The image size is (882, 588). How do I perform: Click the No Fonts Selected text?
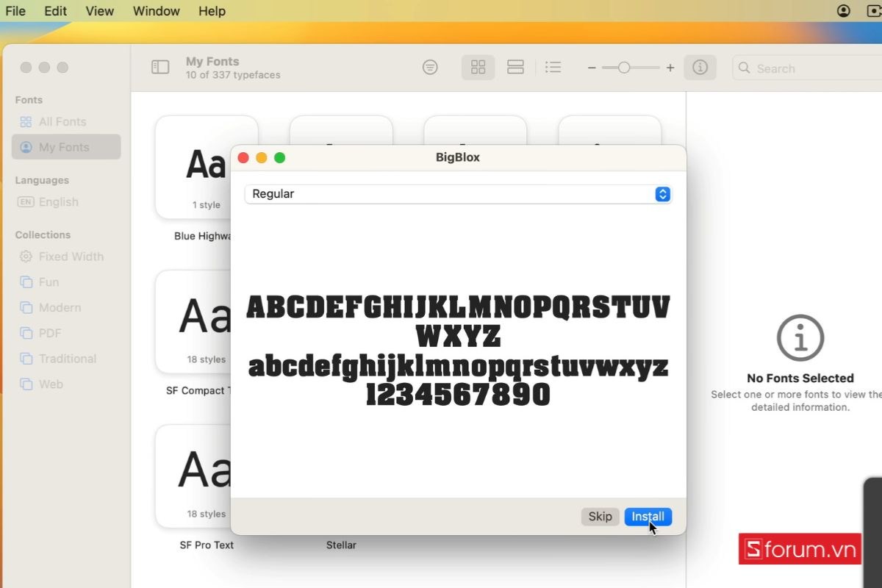point(800,379)
